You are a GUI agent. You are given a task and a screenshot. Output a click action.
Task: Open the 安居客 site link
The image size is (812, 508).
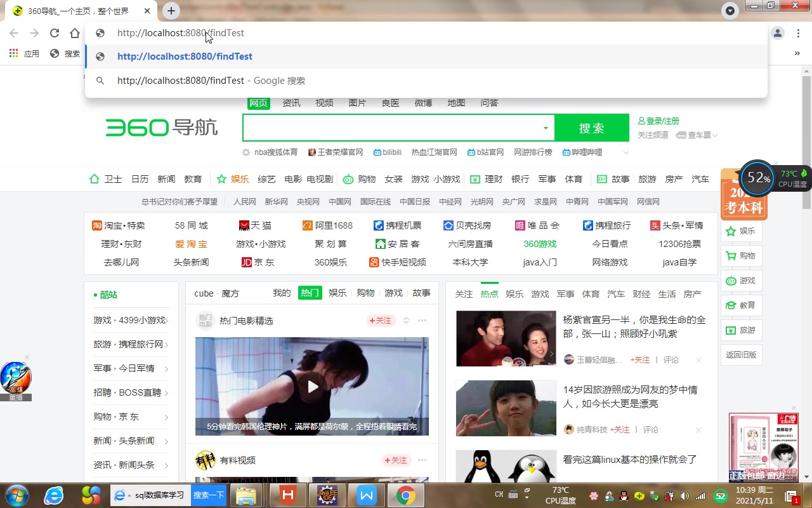pos(398,244)
